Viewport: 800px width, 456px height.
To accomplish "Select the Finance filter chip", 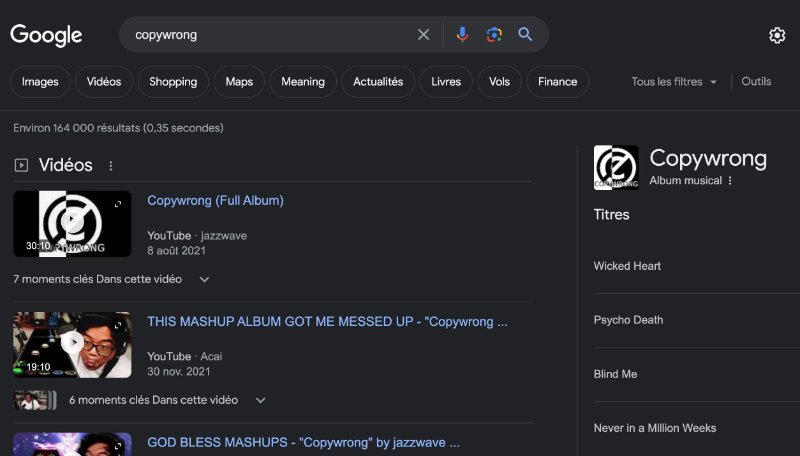I will pos(558,82).
